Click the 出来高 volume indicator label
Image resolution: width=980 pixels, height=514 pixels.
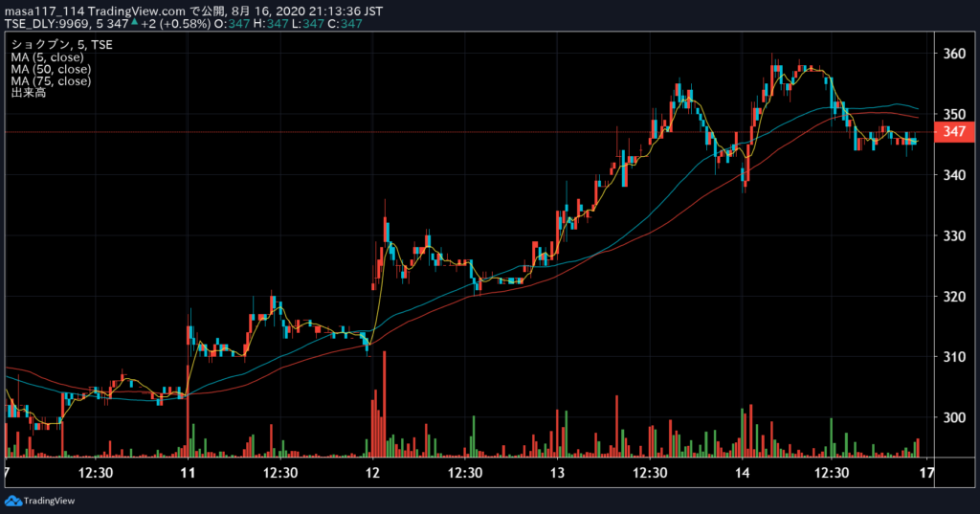28,93
